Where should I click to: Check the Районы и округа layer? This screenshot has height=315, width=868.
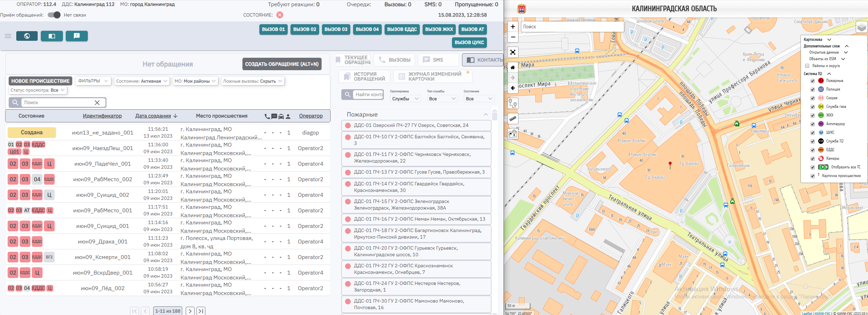(x=807, y=66)
